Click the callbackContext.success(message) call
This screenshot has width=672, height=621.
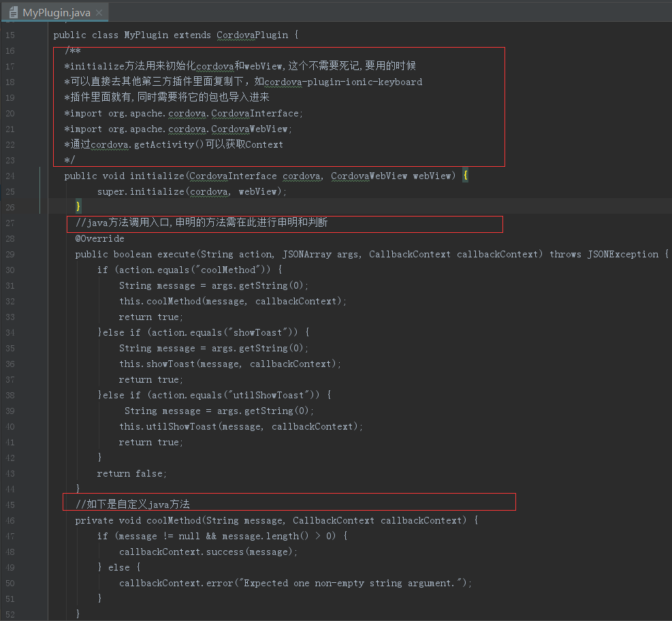[208, 552]
